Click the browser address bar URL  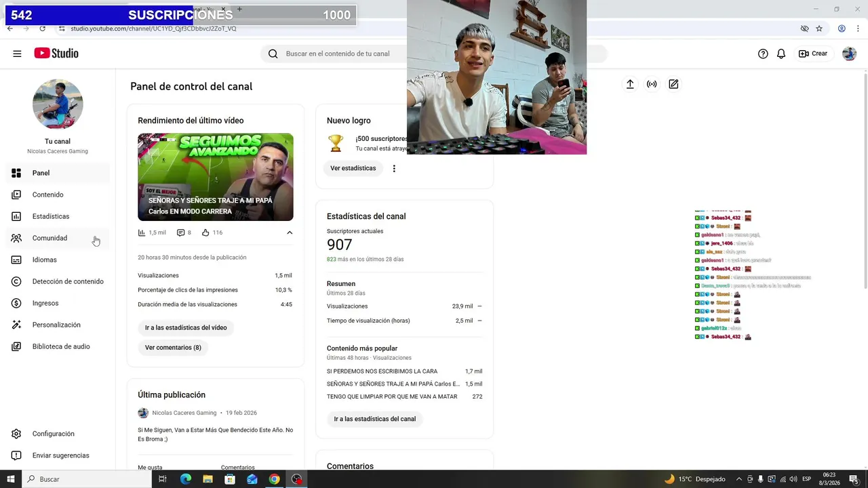153,28
